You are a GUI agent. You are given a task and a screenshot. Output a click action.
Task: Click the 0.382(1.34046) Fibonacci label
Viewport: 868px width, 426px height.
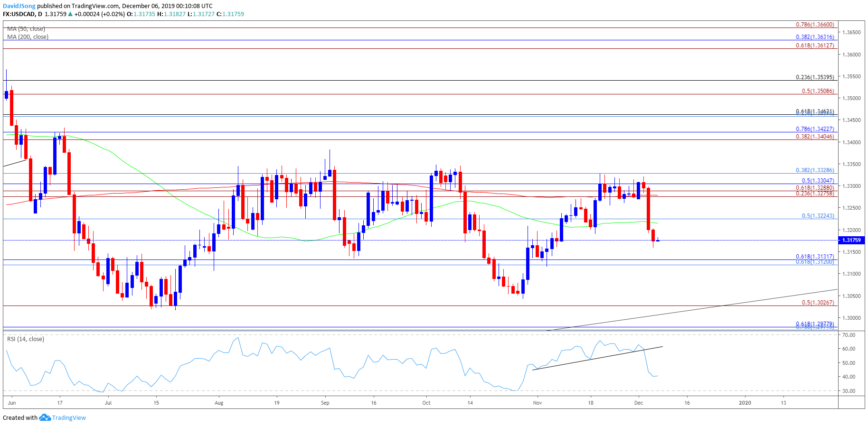point(815,137)
